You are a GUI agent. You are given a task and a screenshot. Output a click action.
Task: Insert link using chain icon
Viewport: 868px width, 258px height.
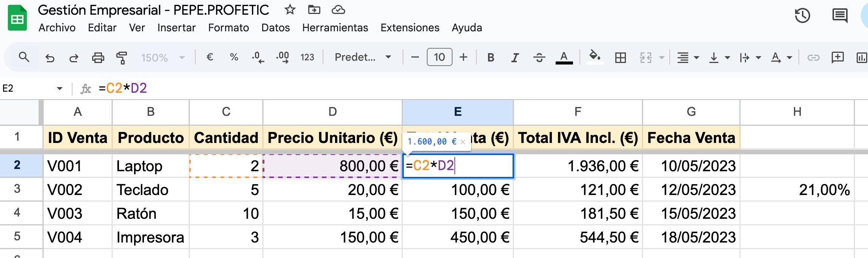coord(813,57)
